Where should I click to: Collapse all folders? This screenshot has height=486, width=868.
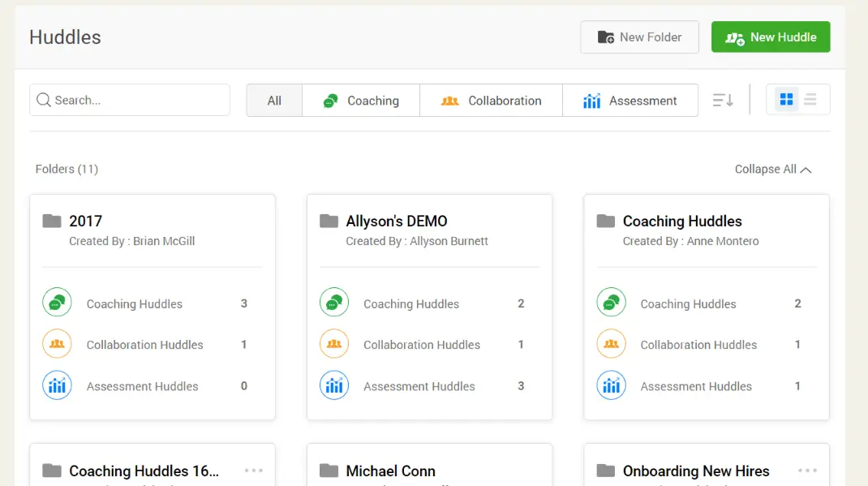(x=772, y=170)
